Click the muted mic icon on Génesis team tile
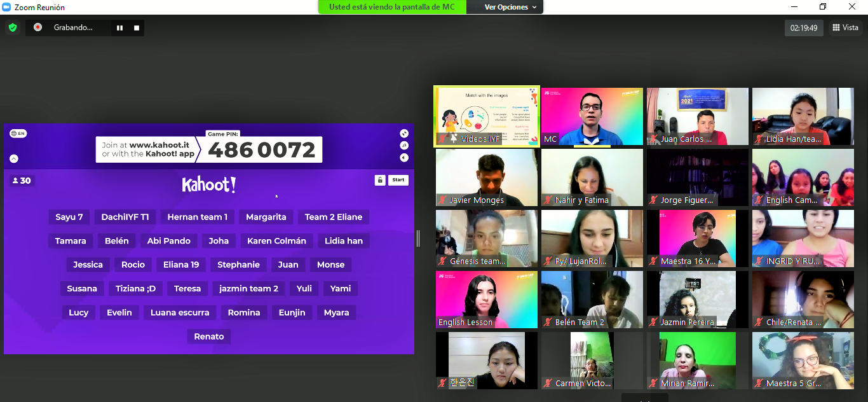This screenshot has height=402, width=868. coord(442,261)
